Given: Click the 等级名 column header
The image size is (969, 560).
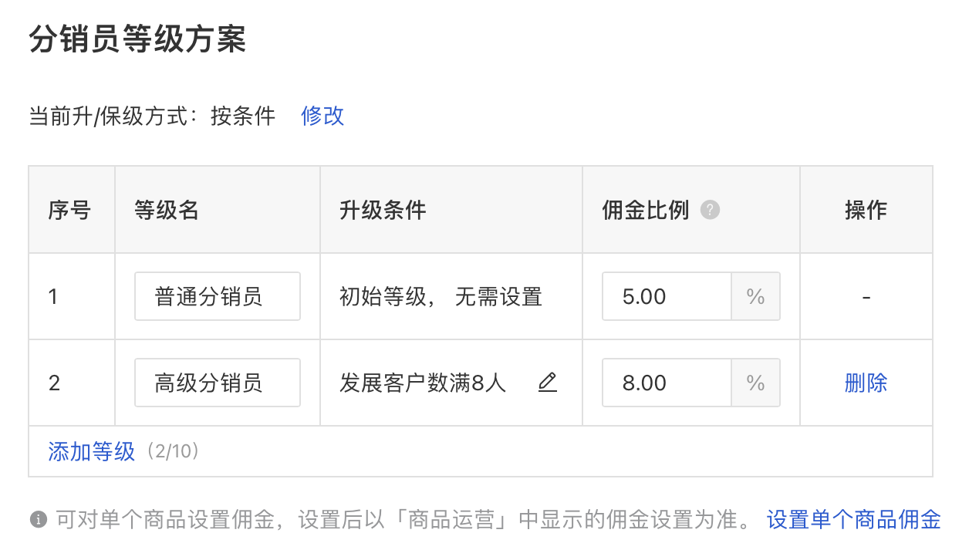Looking at the screenshot, I should (167, 210).
